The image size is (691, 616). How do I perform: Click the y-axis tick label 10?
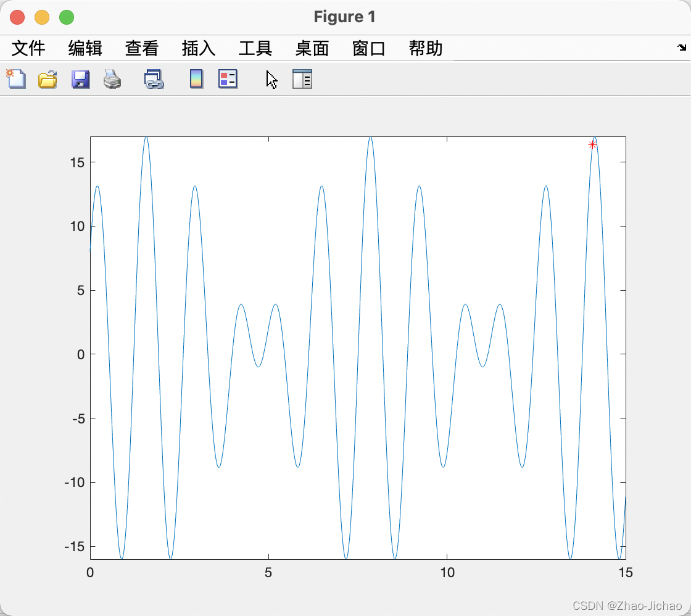click(x=77, y=226)
